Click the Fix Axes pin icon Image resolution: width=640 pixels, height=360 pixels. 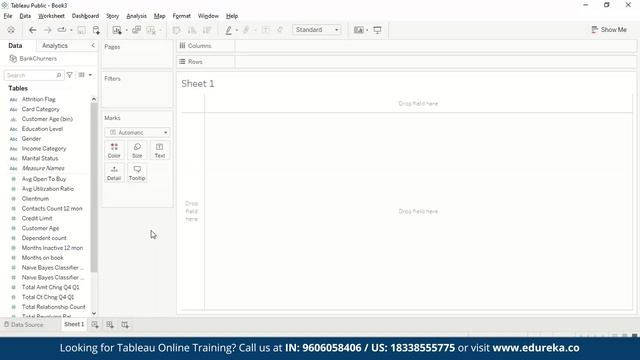click(x=280, y=30)
